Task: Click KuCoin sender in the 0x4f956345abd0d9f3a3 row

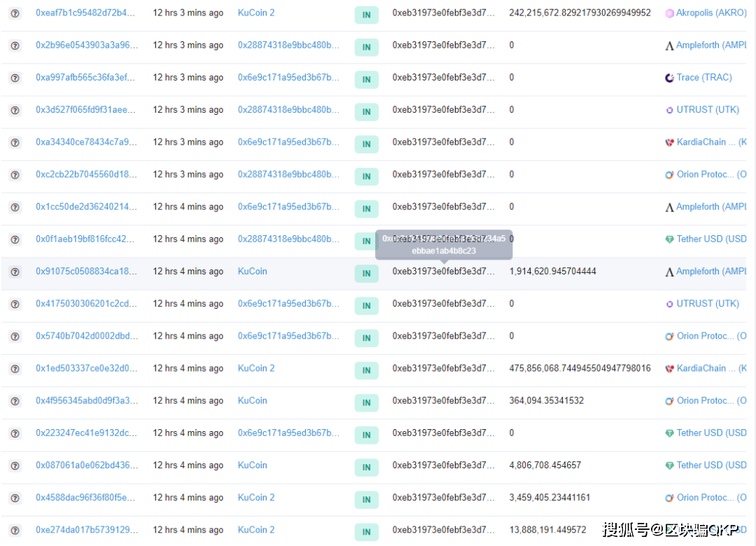Action: click(252, 401)
